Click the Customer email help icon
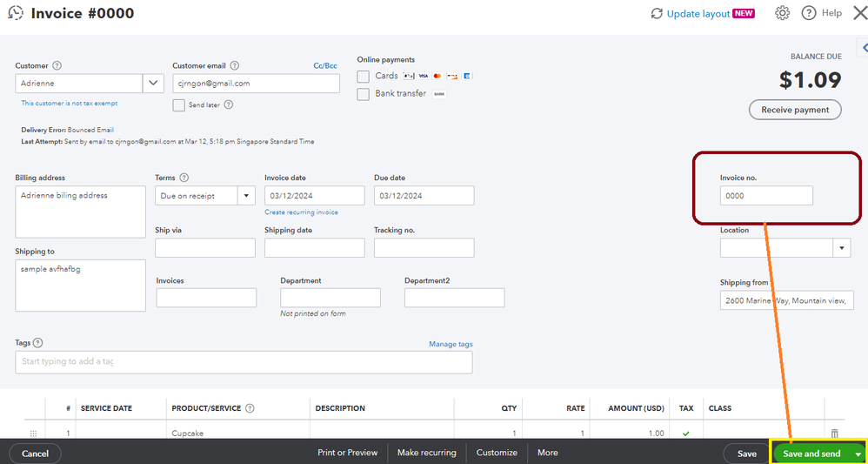The height and width of the screenshot is (464, 868). point(234,65)
